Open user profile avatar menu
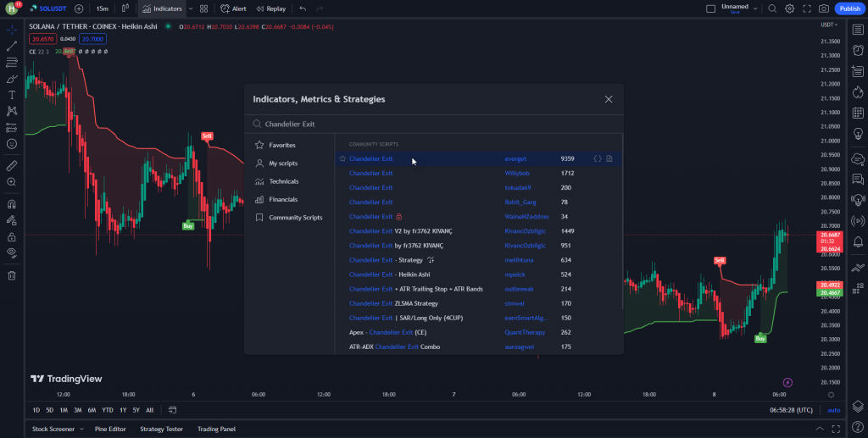The image size is (868, 438). coord(12,8)
